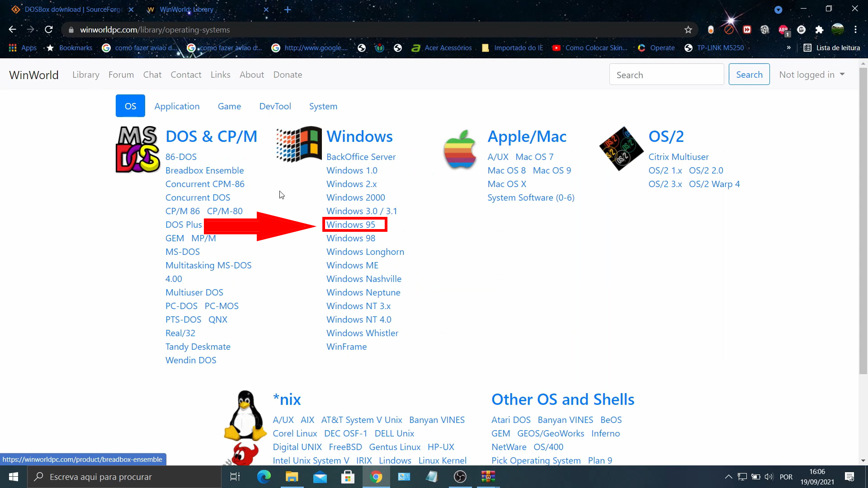Click the volume icon in system tray
Screen dimensions: 868x488
[x=769, y=477]
